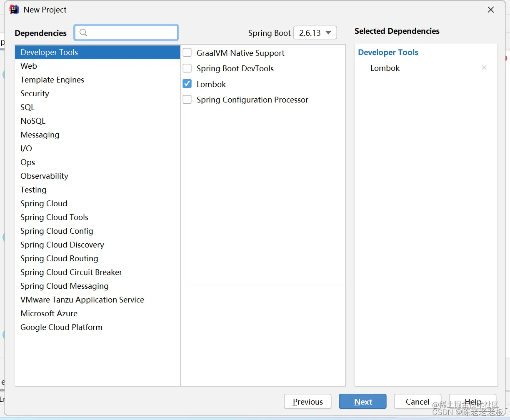
Task: Remove Lombok from Selected Dependencies
Action: [484, 67]
